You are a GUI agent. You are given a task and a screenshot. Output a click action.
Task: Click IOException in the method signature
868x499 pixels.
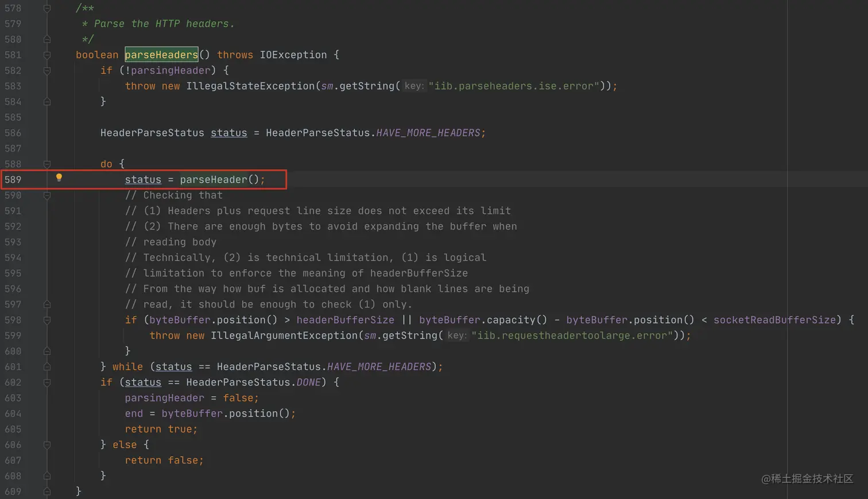click(293, 55)
